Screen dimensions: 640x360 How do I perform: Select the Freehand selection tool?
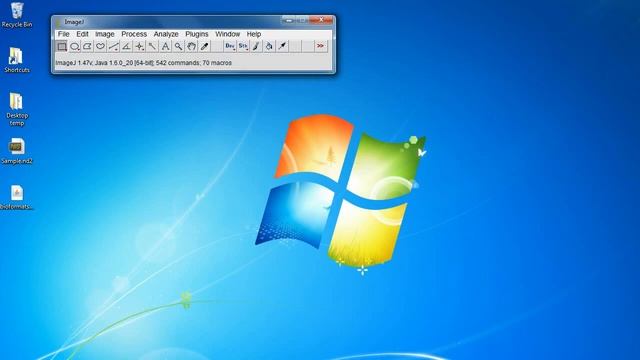(x=100, y=47)
